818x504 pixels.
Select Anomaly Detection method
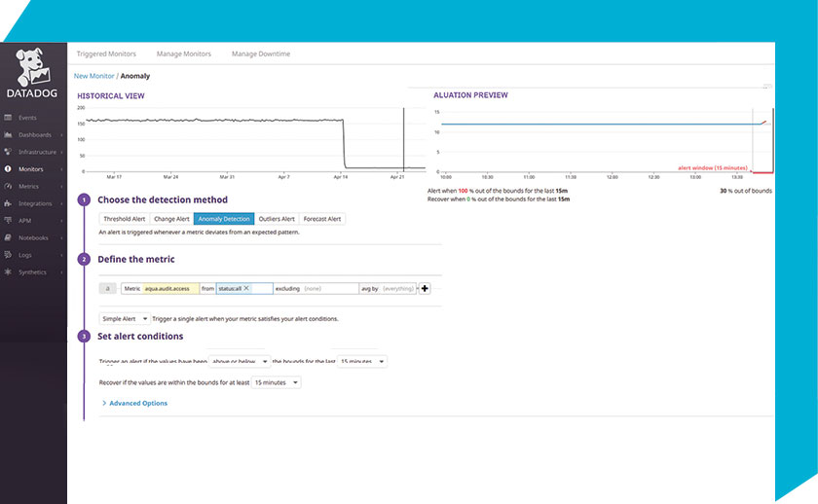pyautogui.click(x=224, y=219)
